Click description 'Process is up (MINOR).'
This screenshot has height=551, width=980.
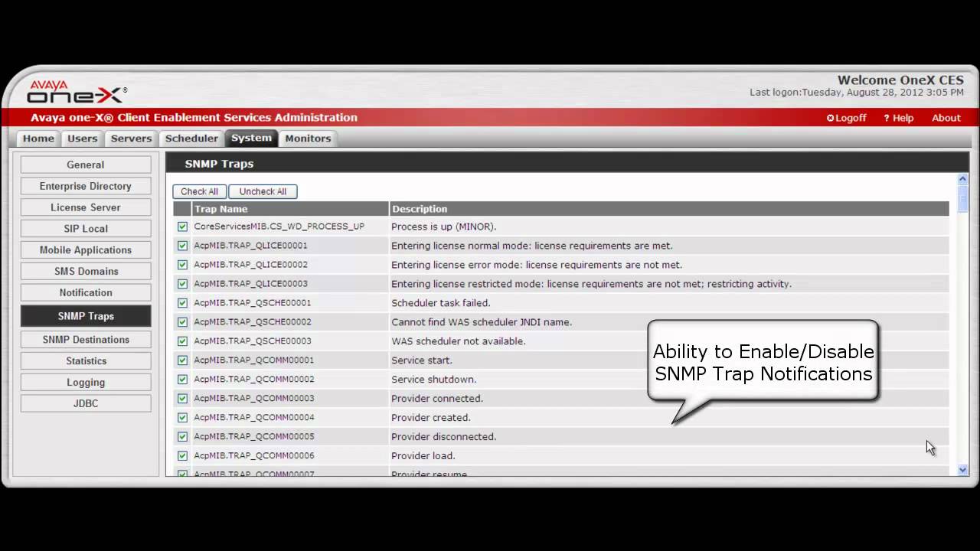click(444, 227)
